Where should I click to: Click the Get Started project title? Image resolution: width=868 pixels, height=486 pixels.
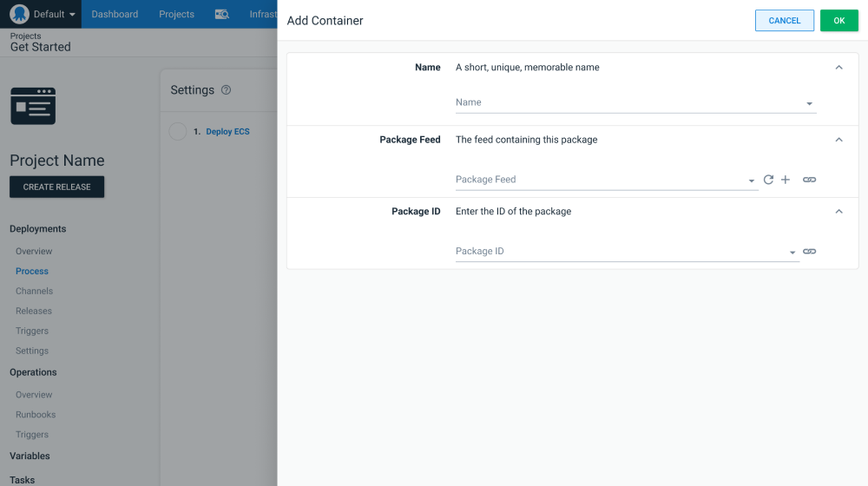click(41, 47)
